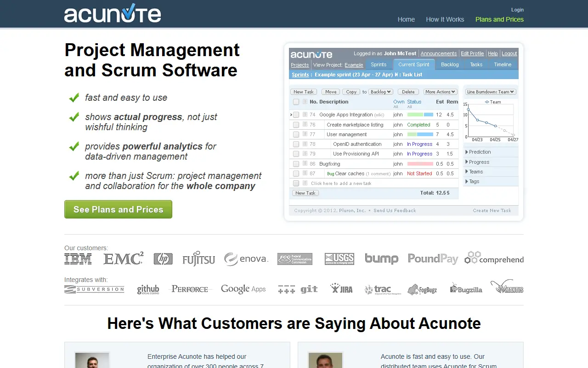Click the Bugzilla integration logo
588x368 pixels.
[466, 289]
